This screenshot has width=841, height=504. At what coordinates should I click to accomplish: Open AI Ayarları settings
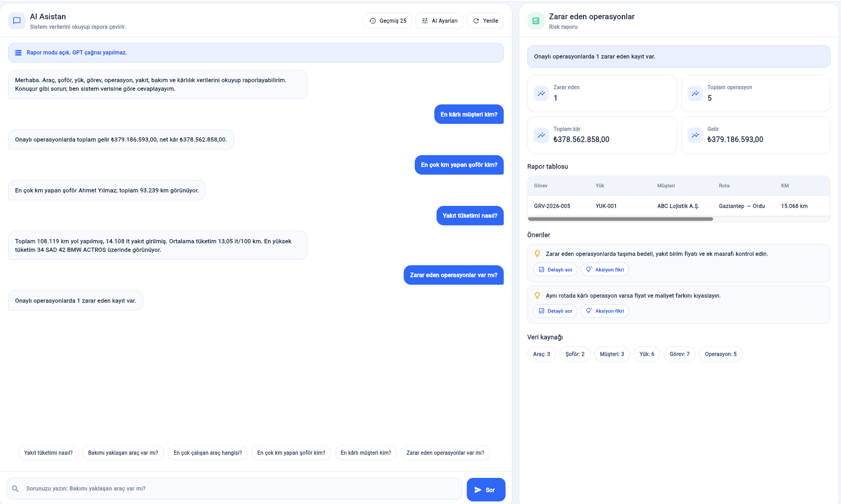[x=439, y=21]
